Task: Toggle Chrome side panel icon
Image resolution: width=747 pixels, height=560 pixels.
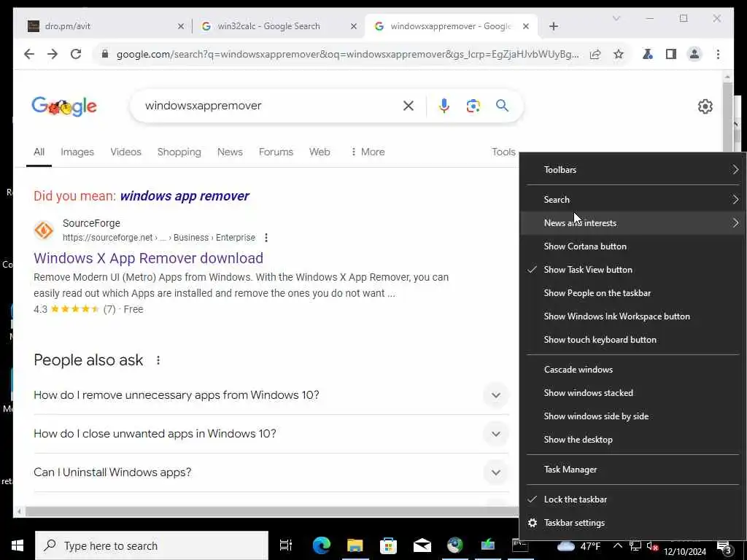Action: coord(671,54)
